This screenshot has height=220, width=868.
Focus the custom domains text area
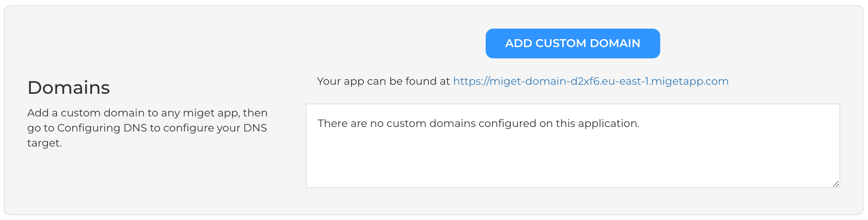point(573,146)
